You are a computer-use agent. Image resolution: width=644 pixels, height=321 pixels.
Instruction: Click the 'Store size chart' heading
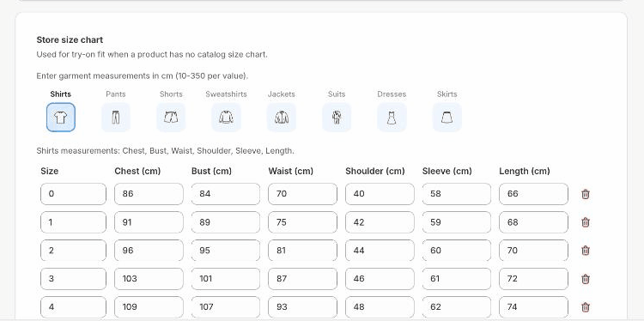(x=70, y=39)
